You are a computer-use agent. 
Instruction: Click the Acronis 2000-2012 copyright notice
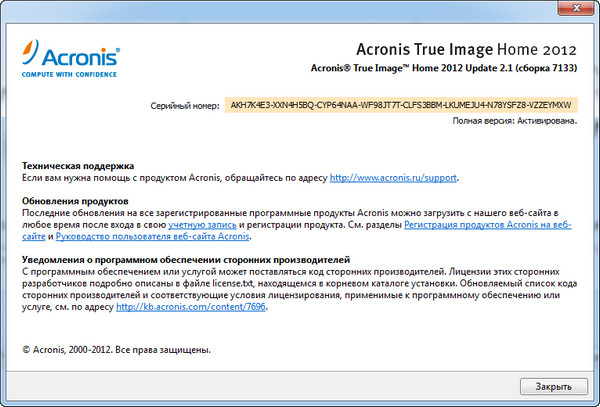click(x=116, y=352)
